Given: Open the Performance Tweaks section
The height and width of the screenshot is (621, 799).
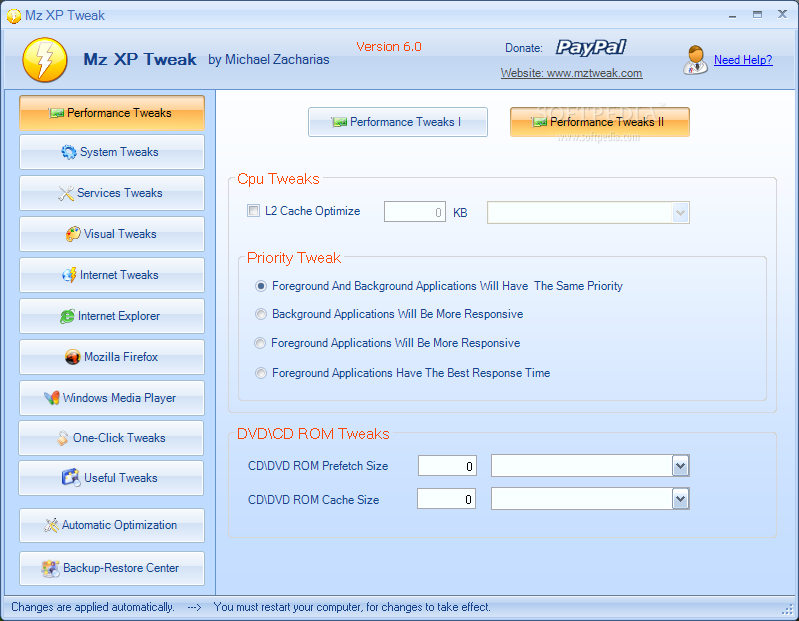Looking at the screenshot, I should tap(112, 113).
